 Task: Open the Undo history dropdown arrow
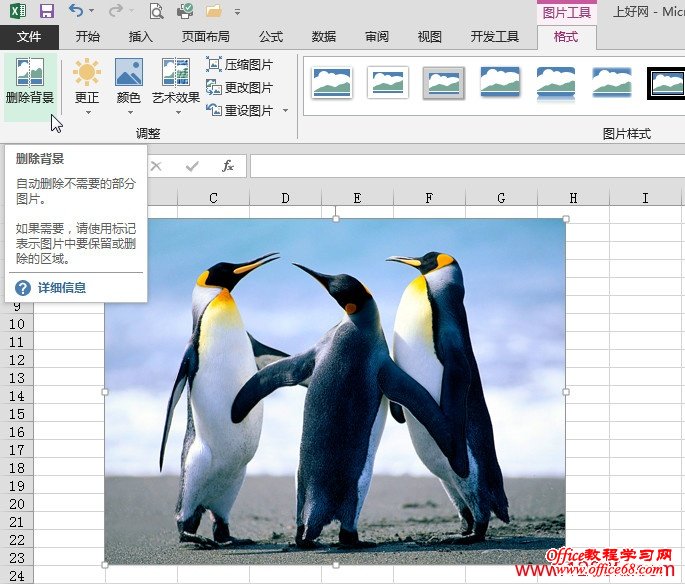pos(91,13)
